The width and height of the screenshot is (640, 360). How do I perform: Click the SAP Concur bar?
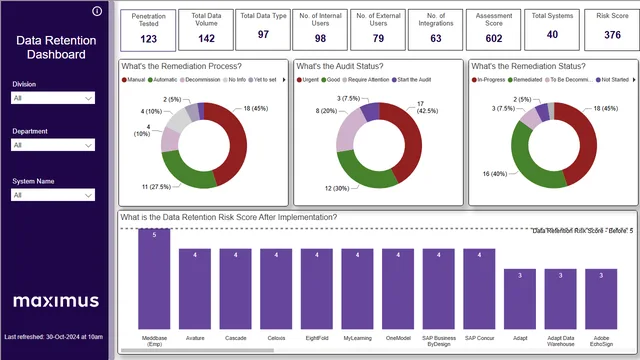tap(479, 289)
